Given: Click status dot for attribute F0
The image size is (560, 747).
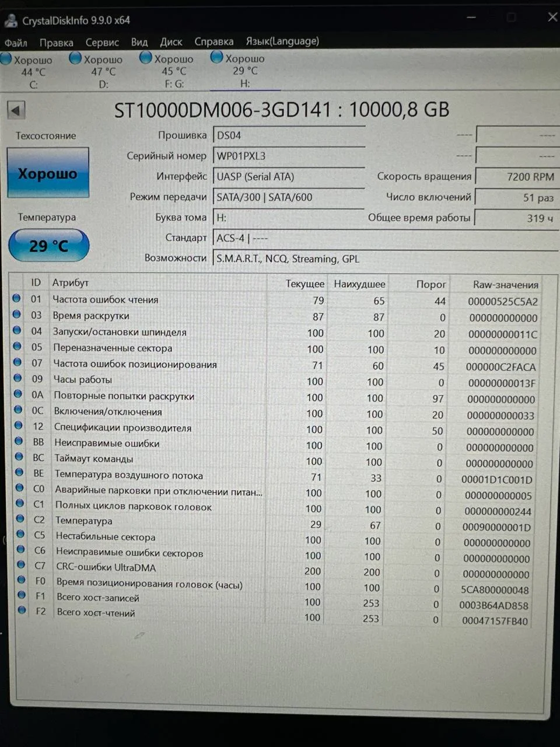Looking at the screenshot, I should [x=22, y=580].
